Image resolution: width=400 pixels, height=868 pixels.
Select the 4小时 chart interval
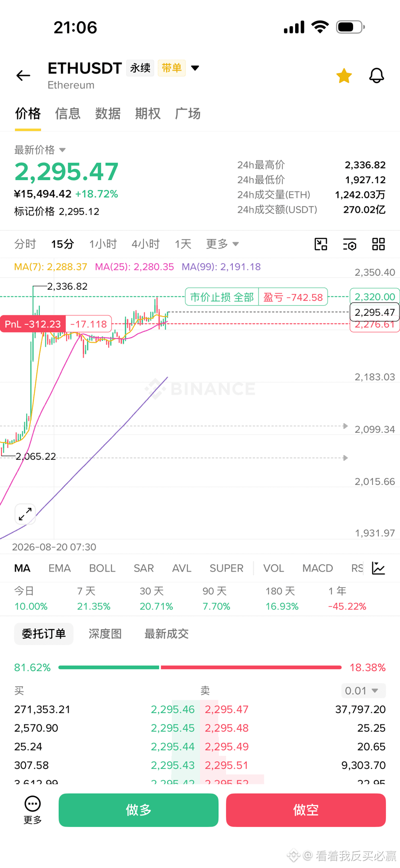pos(145,244)
